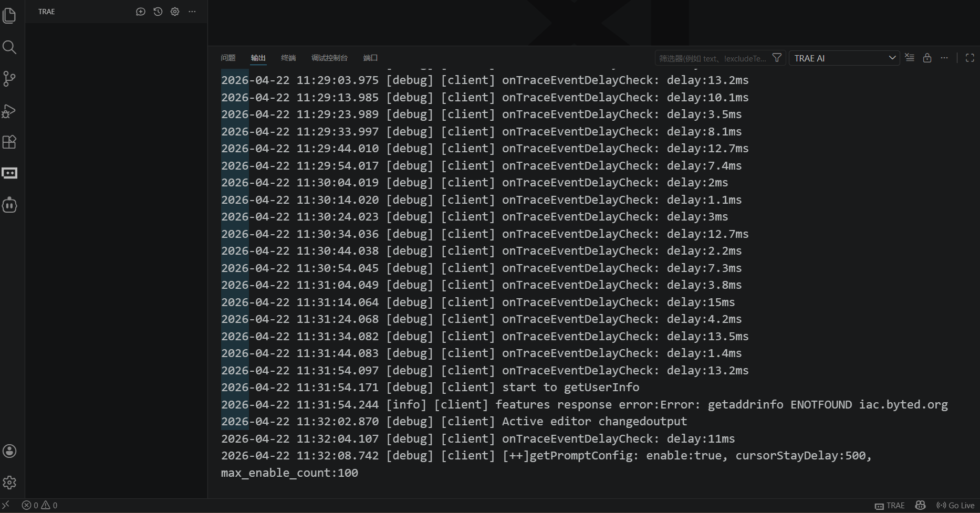Clear the output log
Screen dimensions: 980x513
pos(910,58)
